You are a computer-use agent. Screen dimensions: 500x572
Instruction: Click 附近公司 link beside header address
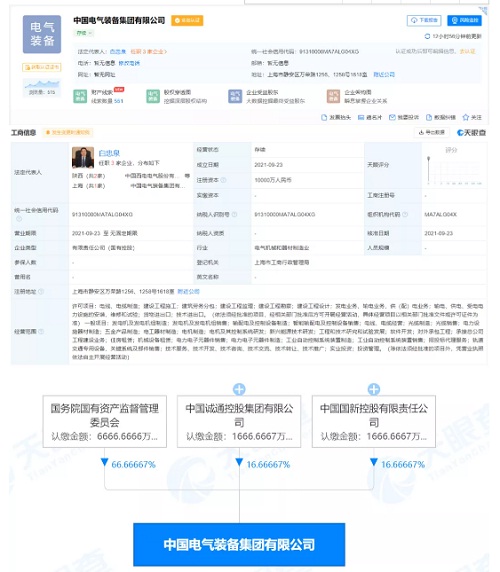pyautogui.click(x=384, y=74)
